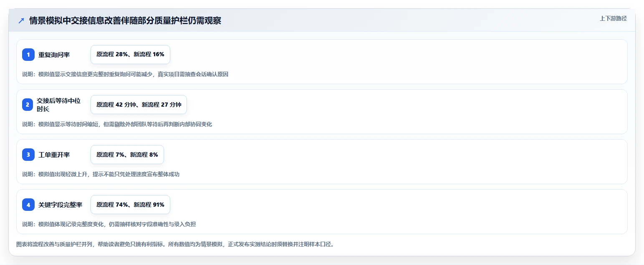Click the footer text starting 图表将流程改善与质量护栏并列
This screenshot has height=265, width=644.
pos(175,244)
